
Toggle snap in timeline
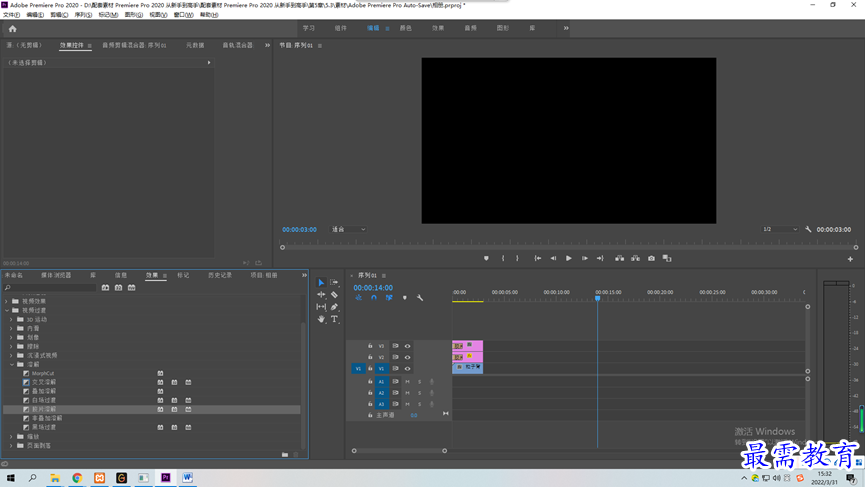[x=373, y=298]
